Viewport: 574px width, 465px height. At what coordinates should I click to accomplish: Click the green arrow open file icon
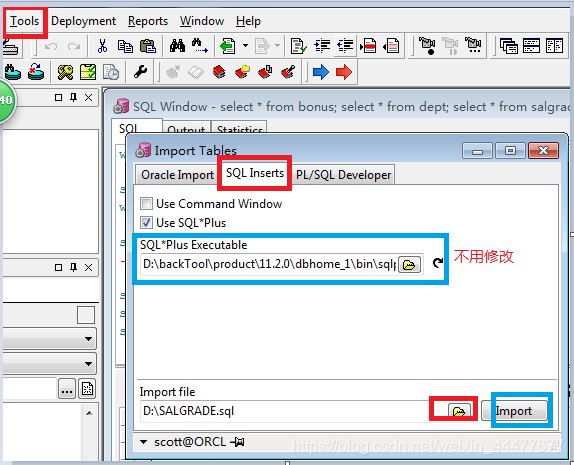[x=228, y=46]
